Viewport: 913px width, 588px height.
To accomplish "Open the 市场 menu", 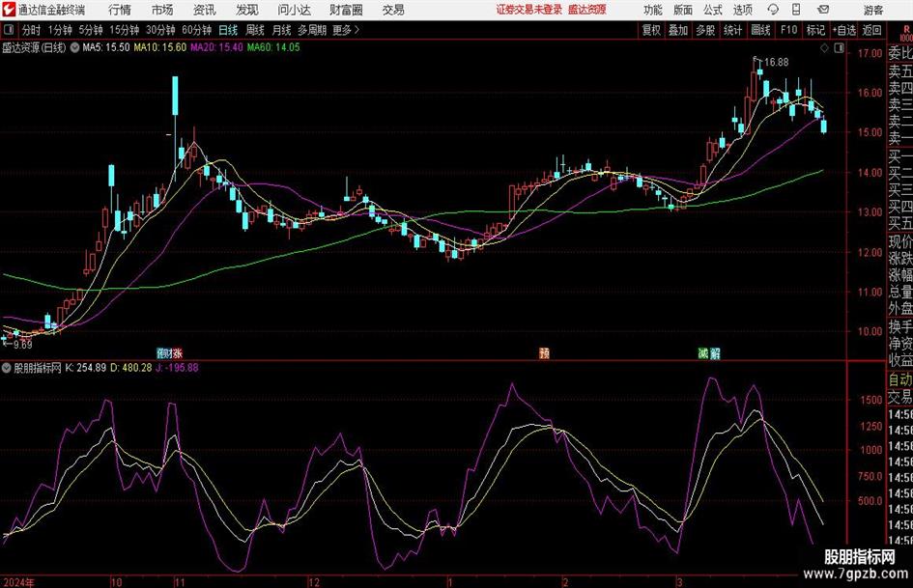I will click(162, 10).
